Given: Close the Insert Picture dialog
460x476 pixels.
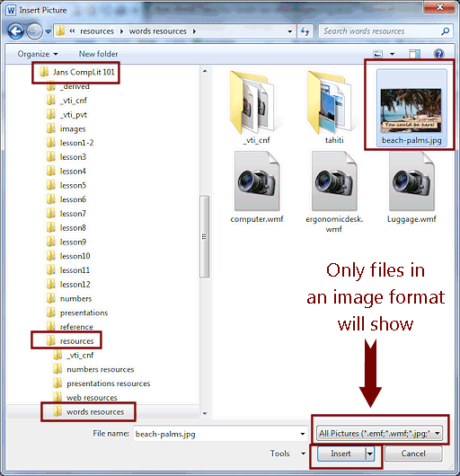Looking at the screenshot, I should (x=439, y=6).
